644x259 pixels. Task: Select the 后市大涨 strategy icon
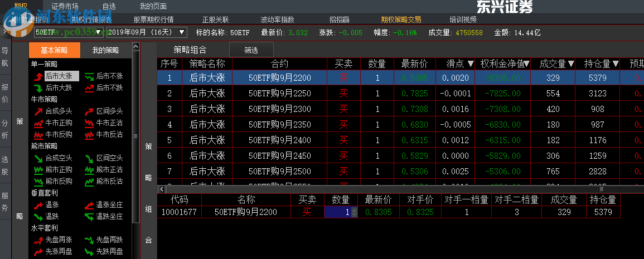coord(38,76)
